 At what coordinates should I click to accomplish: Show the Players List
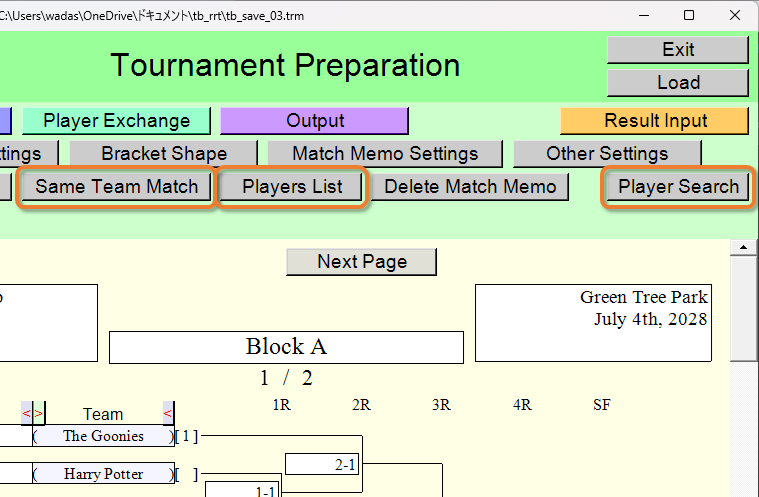(292, 187)
